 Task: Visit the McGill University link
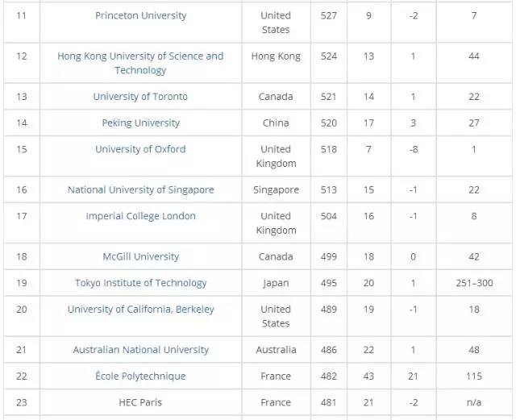pyautogui.click(x=140, y=257)
